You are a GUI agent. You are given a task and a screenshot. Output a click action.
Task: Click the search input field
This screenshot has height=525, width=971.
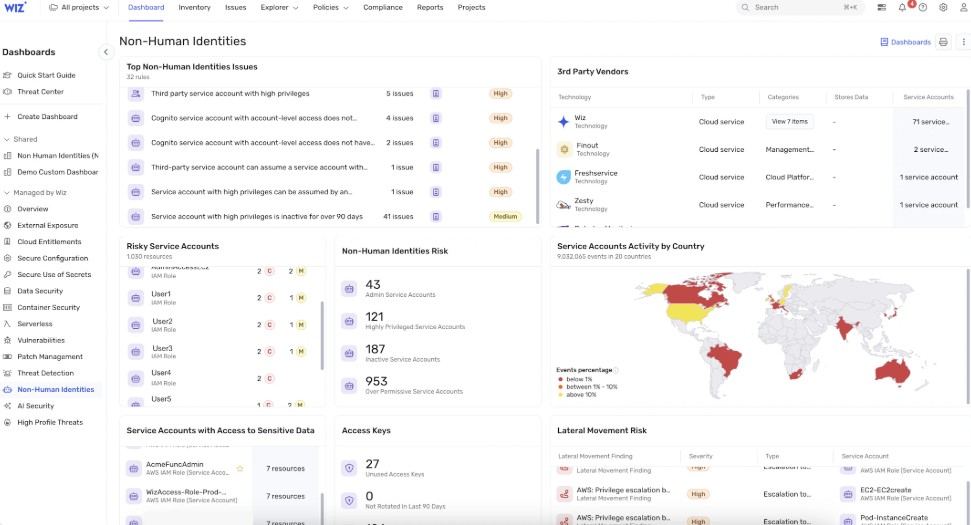pyautogui.click(x=801, y=7)
